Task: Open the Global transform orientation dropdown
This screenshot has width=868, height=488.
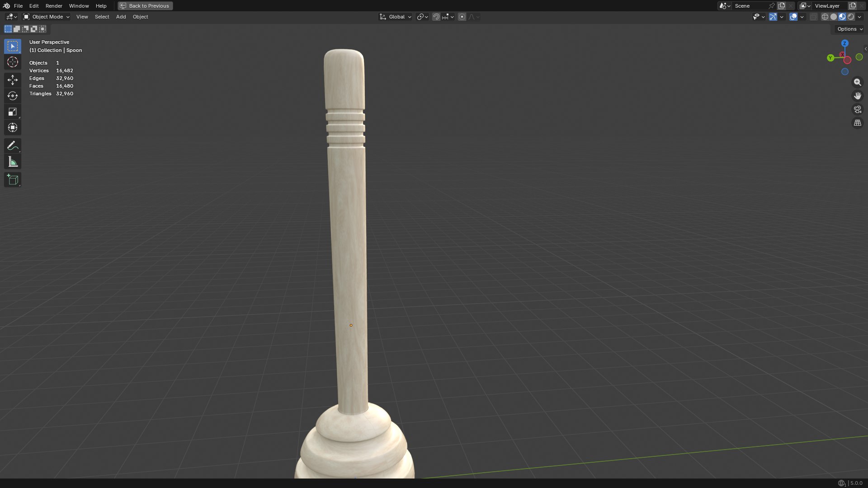Action: (395, 17)
